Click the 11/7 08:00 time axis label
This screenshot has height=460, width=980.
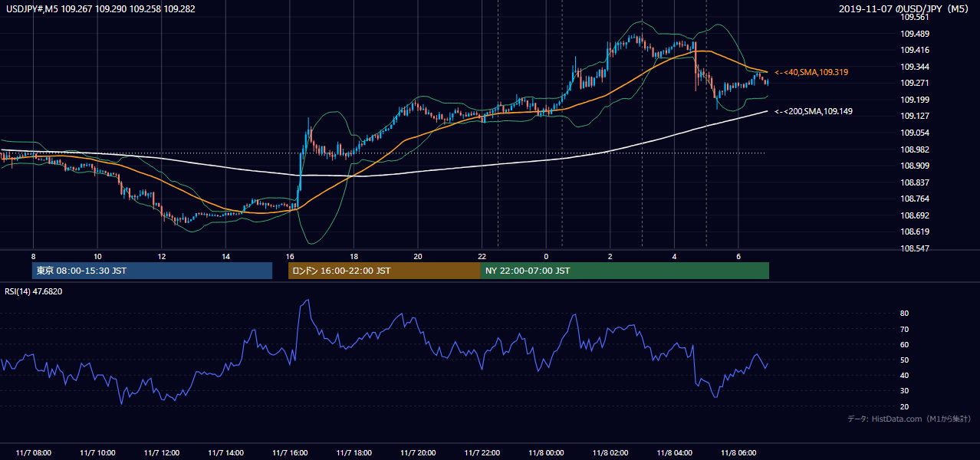(x=33, y=453)
